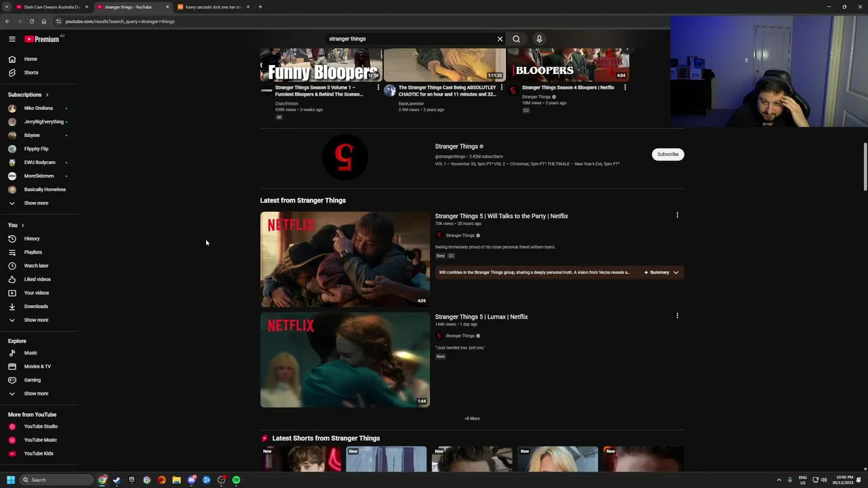Activate voice search microphone
Screen dimensions: 868x488
539,39
